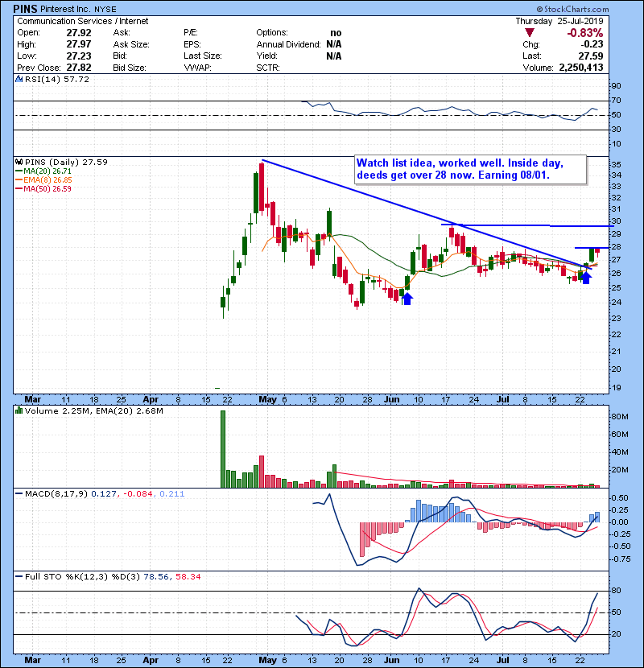Screen dimensions: 644x668
Task: Click the PINS (Daily) candlestick icon
Action: click(x=19, y=162)
